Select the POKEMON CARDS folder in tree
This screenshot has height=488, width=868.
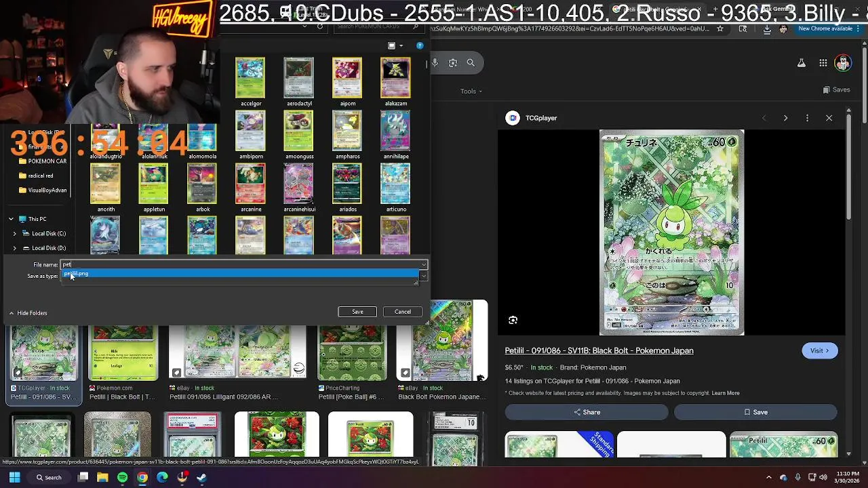(x=43, y=161)
